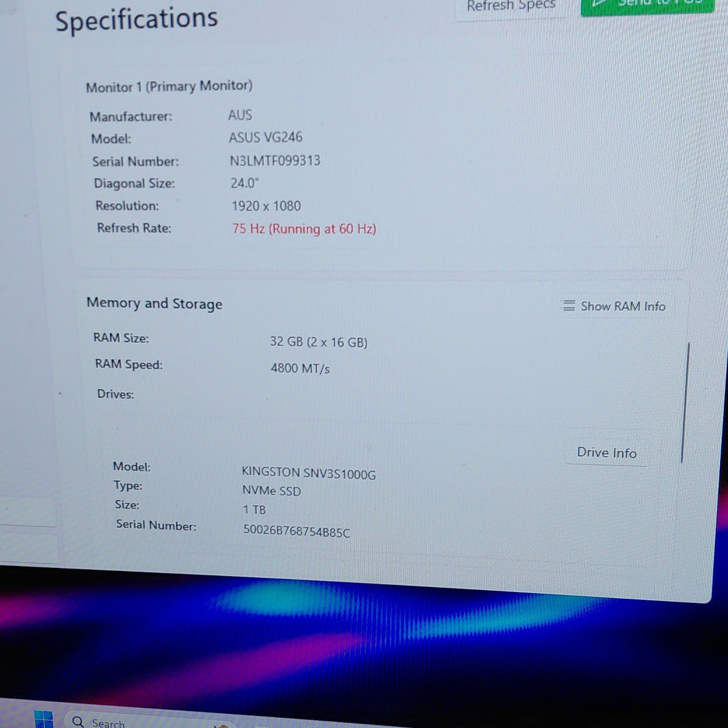Select RAM size value 32 GB (2 x 16 GB)

[x=319, y=342]
